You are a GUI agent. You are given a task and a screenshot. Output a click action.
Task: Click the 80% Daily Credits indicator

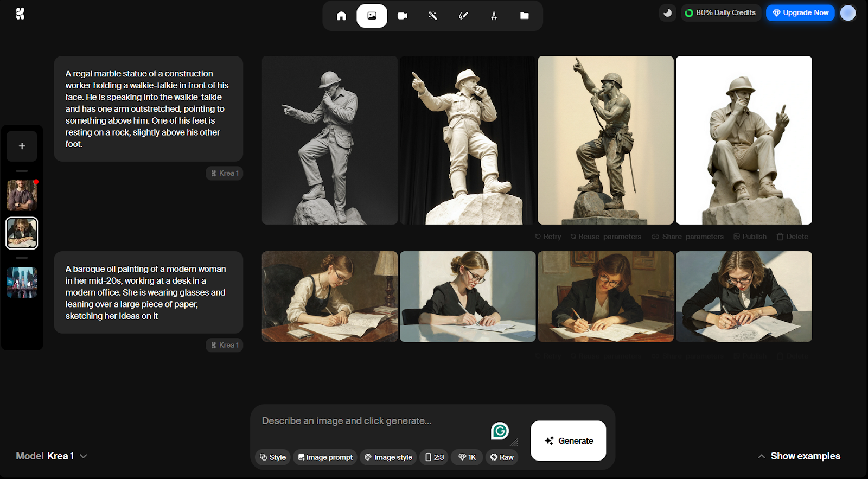coord(720,12)
